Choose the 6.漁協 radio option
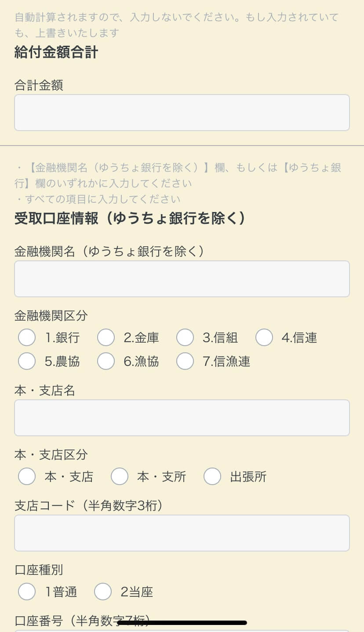This screenshot has height=632, width=364. [x=106, y=362]
